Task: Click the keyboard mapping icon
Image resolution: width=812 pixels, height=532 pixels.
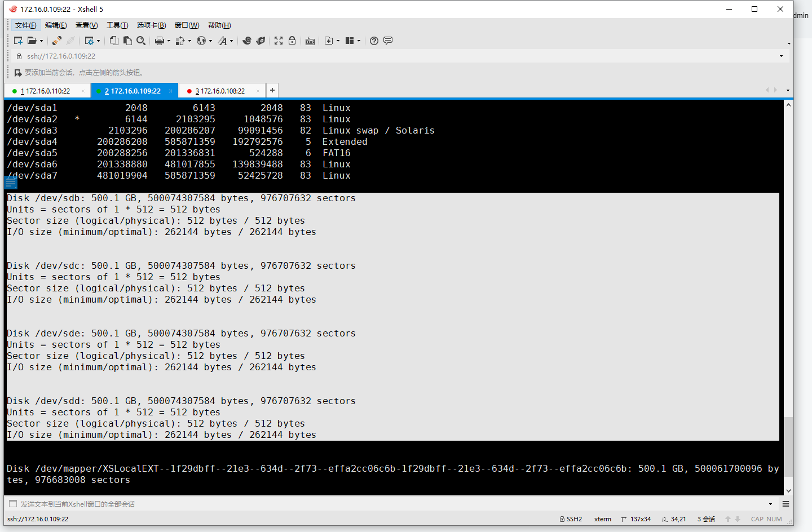Action: (310, 41)
